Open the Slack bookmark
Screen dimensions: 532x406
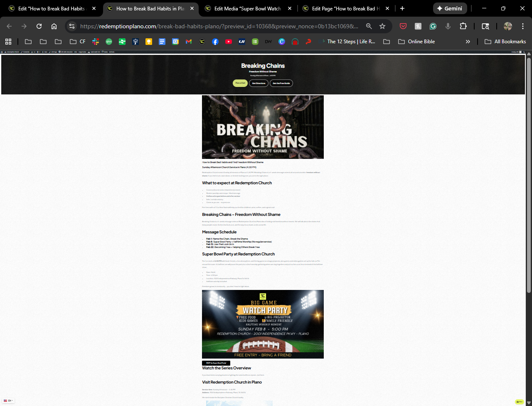pyautogui.click(x=96, y=42)
